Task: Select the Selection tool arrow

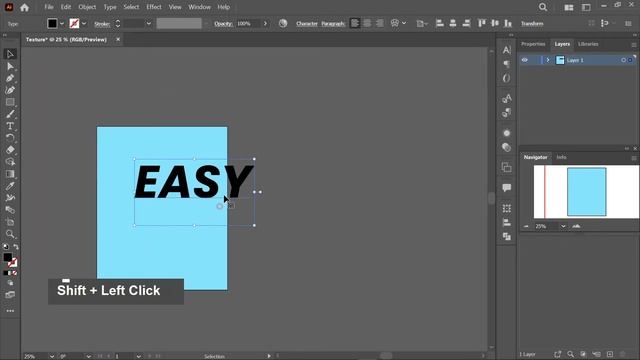Action: click(x=10, y=54)
